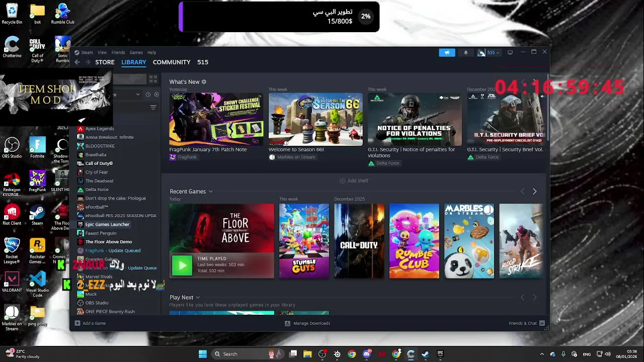Go to the STORE tab
The image size is (644, 362).
105,62
